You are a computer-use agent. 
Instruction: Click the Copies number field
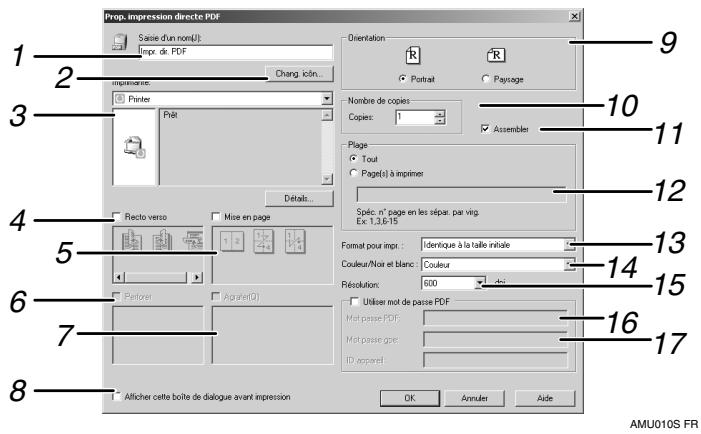point(415,118)
